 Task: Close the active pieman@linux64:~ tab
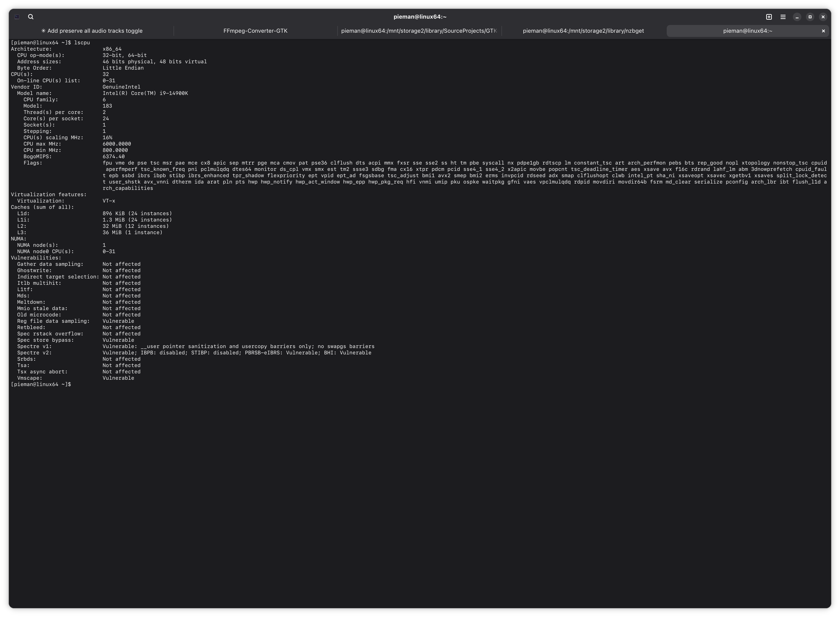click(x=823, y=31)
